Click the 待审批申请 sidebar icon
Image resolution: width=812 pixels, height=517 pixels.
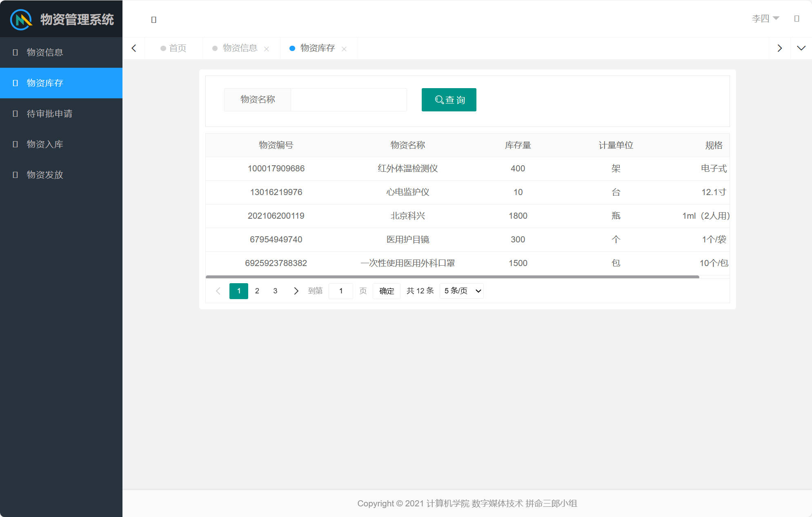pos(15,114)
